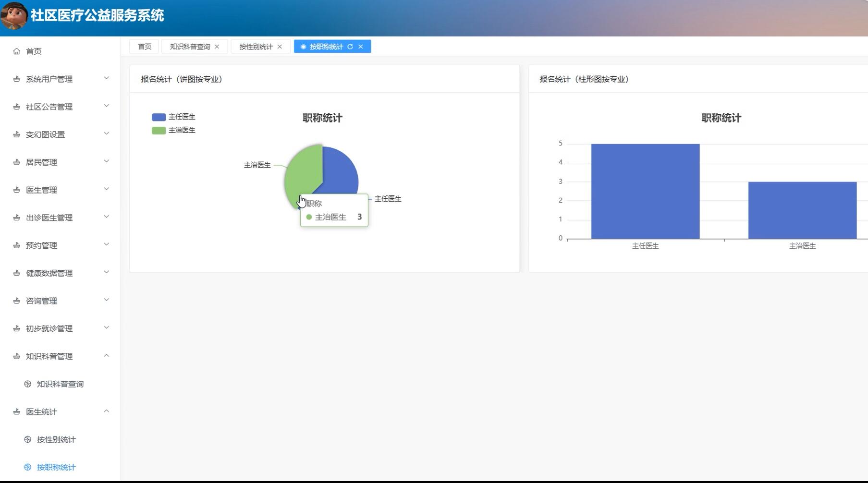The width and height of the screenshot is (868, 483).
Task: Switch to the 首页 tab
Action: [x=144, y=46]
